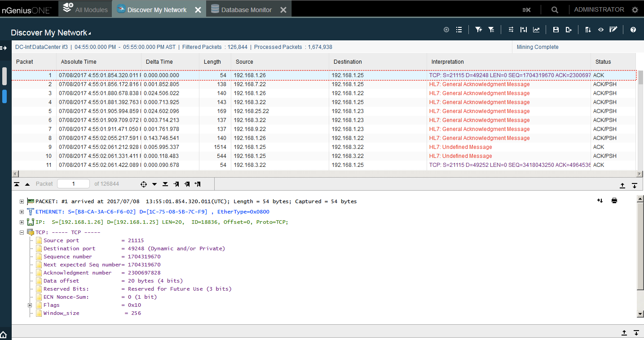This screenshot has width=644, height=340.
Task: Toggle the list view icon in the toolbar
Action: click(x=459, y=30)
